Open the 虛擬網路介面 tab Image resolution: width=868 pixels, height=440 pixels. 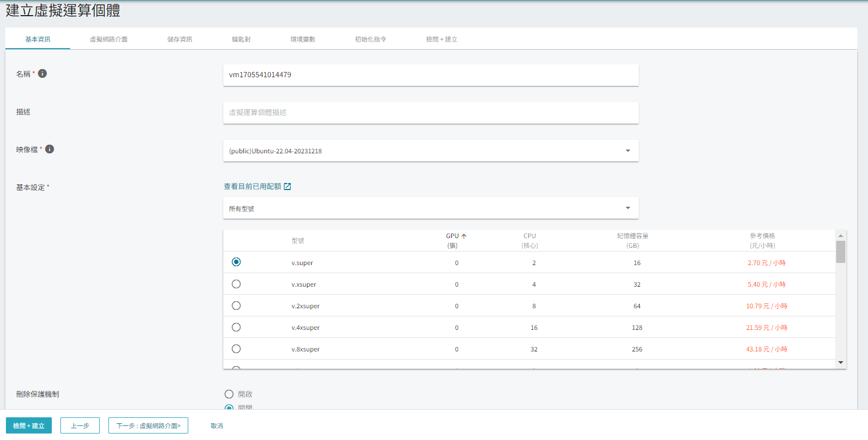point(108,39)
